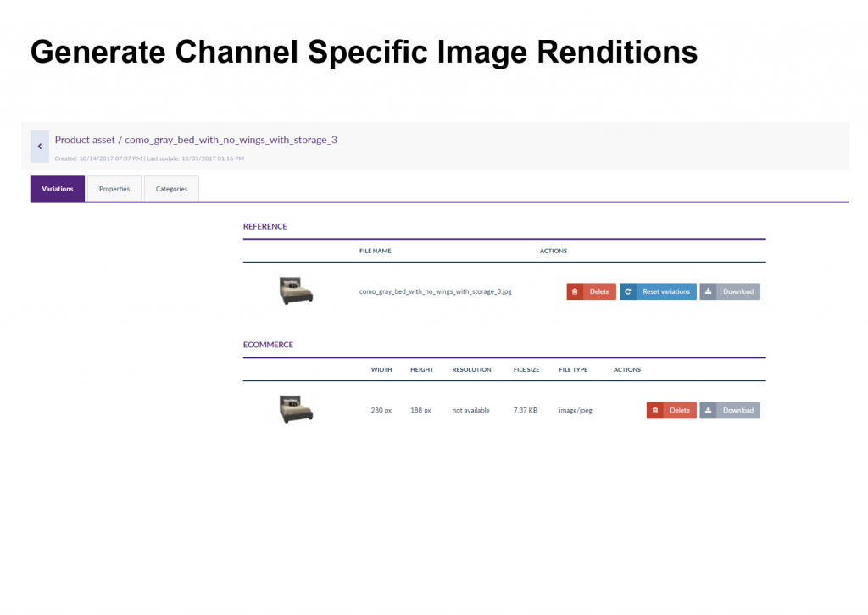Screen dimensions: 868x615
Task: Click the back chevron beside Product asset
Action: [39, 147]
